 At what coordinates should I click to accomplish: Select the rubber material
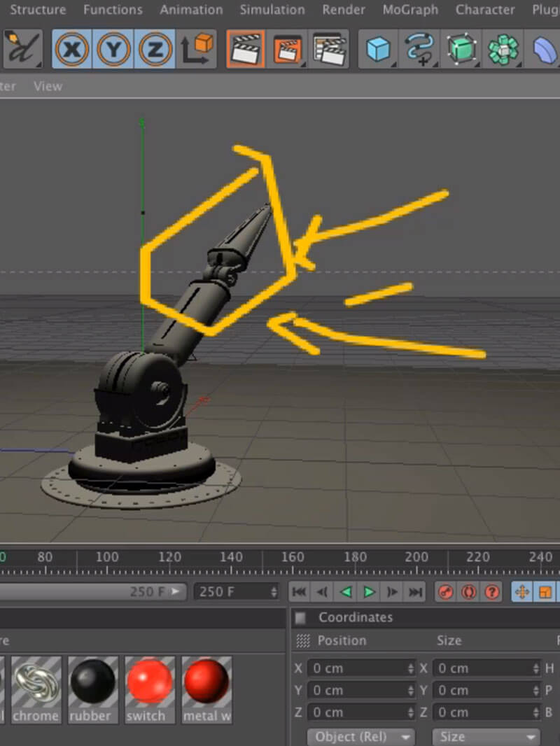click(93, 690)
